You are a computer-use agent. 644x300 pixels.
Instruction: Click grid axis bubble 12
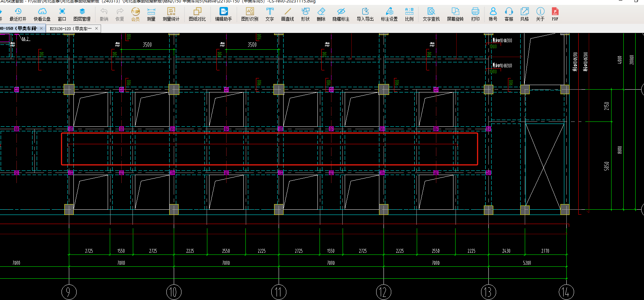(384, 292)
